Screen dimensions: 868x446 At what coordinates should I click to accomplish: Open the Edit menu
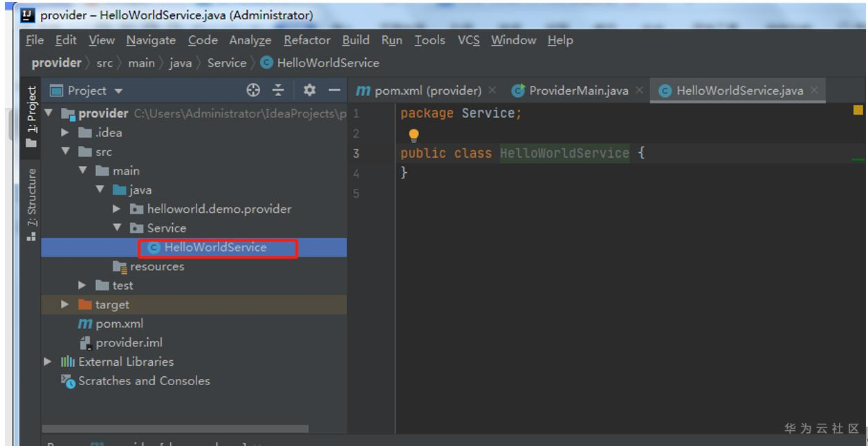tap(66, 40)
